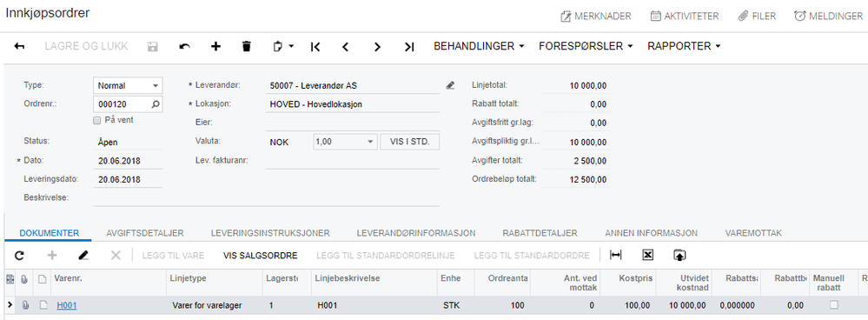Open AKTIVITETER activities
The height and width of the screenshot is (320, 868).
(684, 16)
